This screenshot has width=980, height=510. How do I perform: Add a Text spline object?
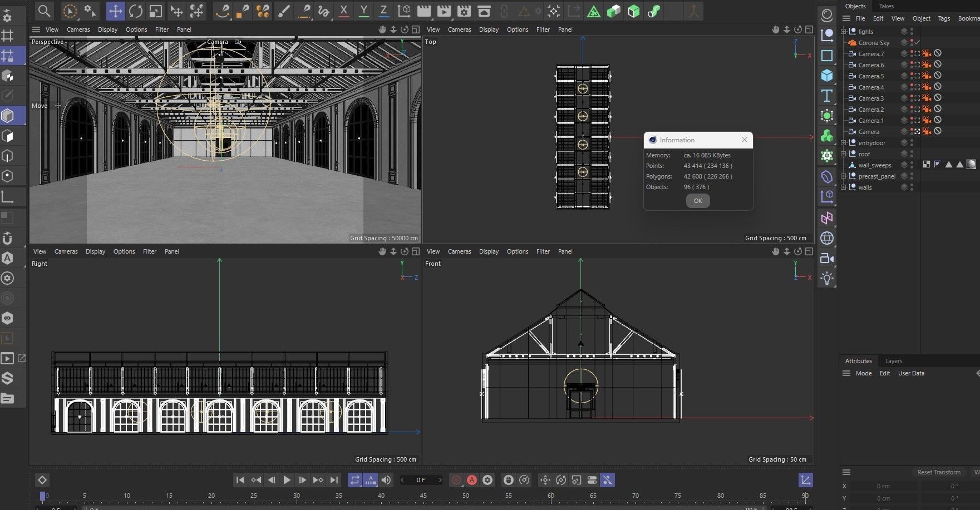pyautogui.click(x=827, y=96)
